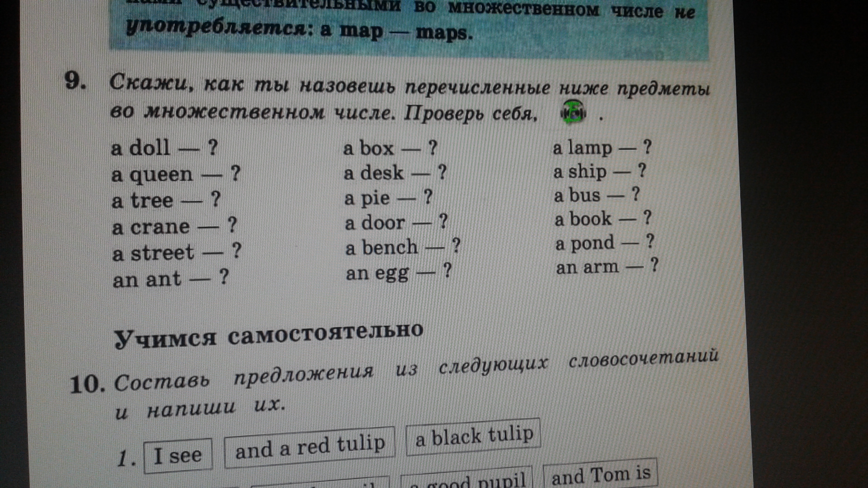Click the 'I see' word box
This screenshot has width=868, height=488.
pyautogui.click(x=178, y=455)
